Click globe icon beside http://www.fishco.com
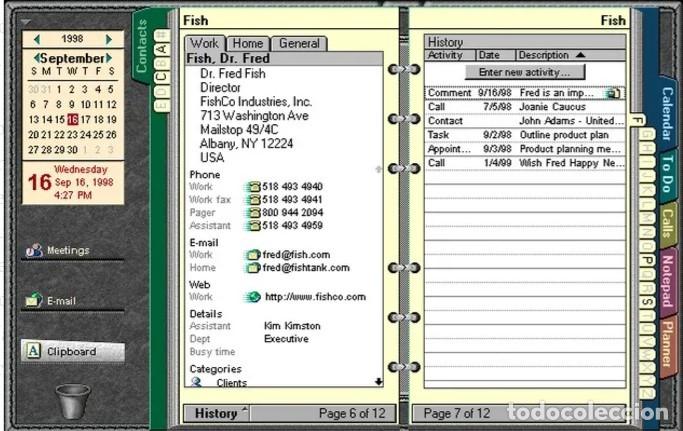The image size is (683, 431). (x=252, y=297)
